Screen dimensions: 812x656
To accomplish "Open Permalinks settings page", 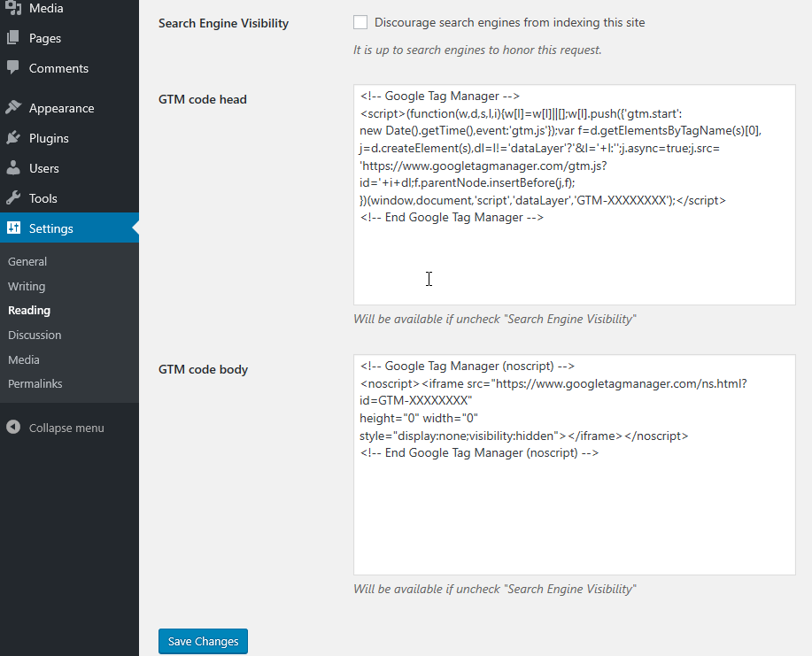I will tap(35, 383).
